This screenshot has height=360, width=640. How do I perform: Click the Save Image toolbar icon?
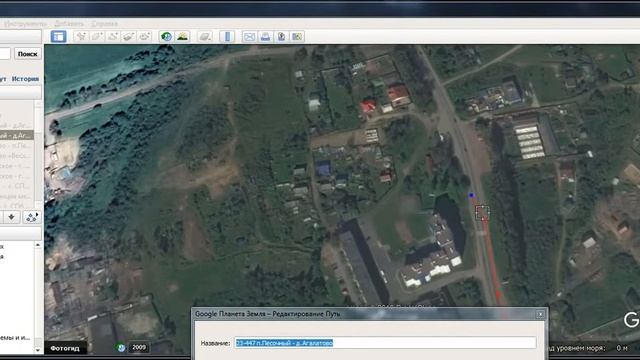pyautogui.click(x=281, y=37)
